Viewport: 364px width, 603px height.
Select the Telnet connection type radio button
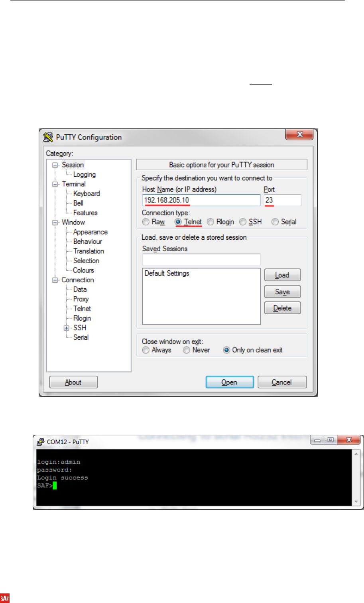[178, 222]
